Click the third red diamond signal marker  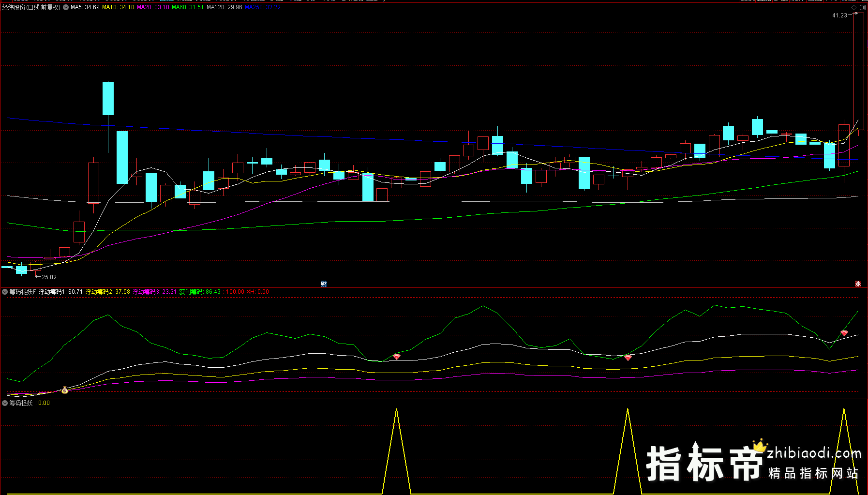(844, 333)
